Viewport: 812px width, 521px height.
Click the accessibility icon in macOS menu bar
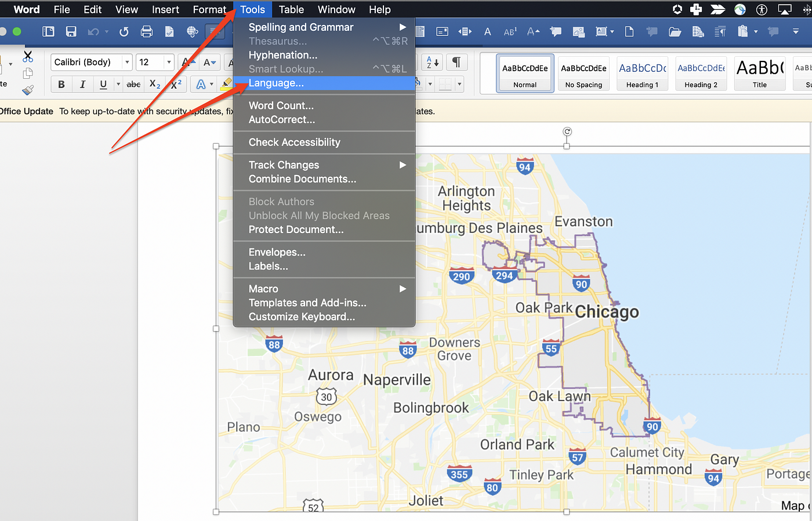[x=762, y=9]
